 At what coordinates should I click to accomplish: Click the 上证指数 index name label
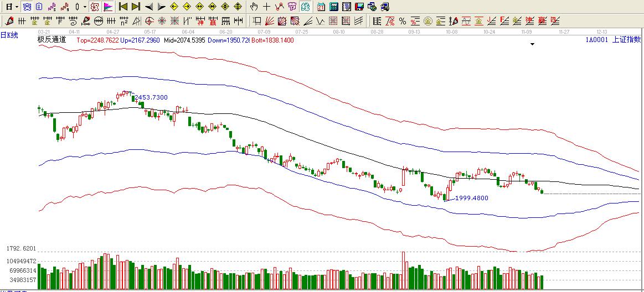(x=626, y=40)
